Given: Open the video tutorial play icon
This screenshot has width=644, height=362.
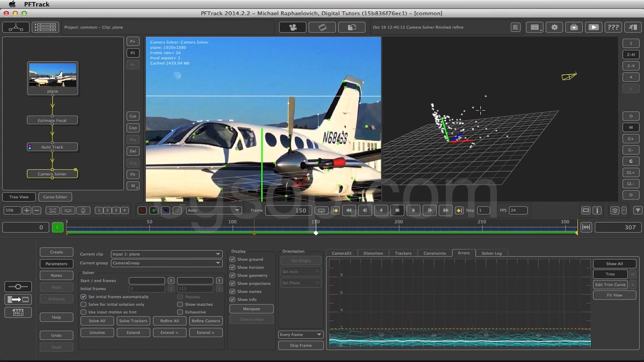Looking at the screenshot, I should click(594, 27).
